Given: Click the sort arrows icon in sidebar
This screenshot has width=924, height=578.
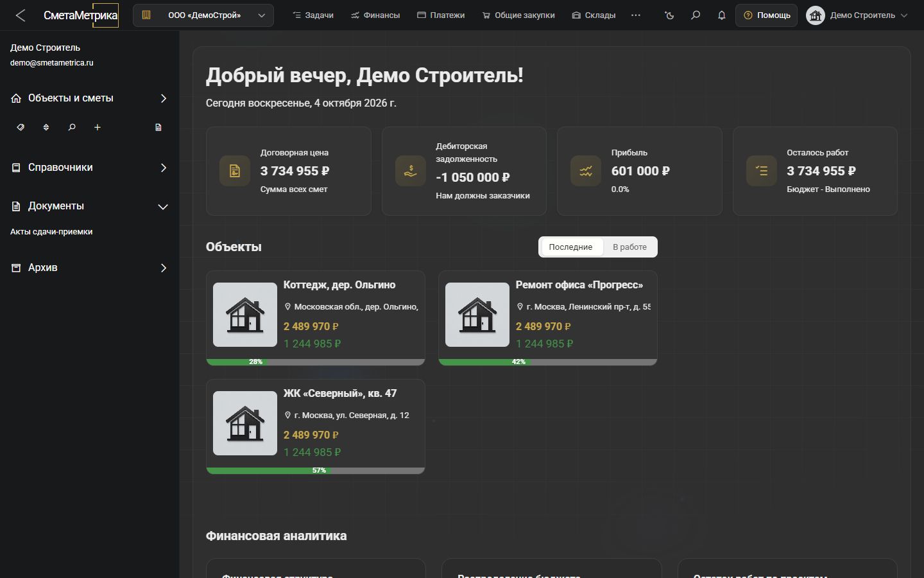Looking at the screenshot, I should [46, 127].
